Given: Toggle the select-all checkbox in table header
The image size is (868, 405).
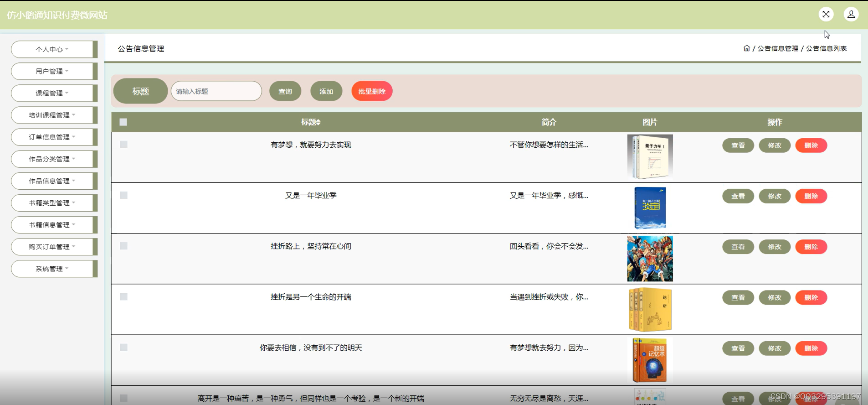Looking at the screenshot, I should (123, 122).
